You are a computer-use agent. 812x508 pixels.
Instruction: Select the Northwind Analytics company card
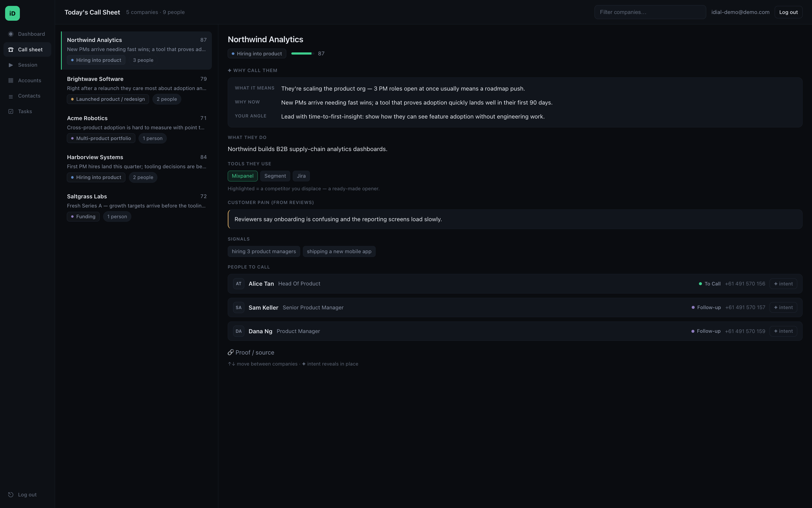click(137, 51)
